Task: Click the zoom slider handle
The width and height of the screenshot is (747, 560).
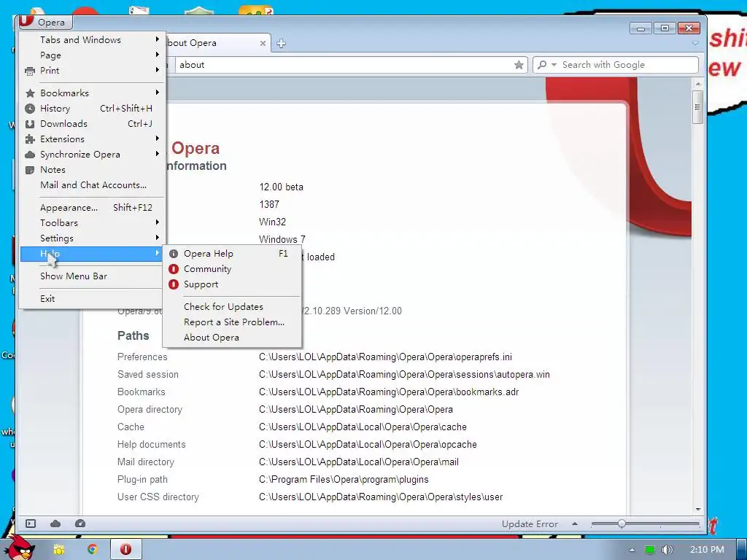Action: coord(622,524)
